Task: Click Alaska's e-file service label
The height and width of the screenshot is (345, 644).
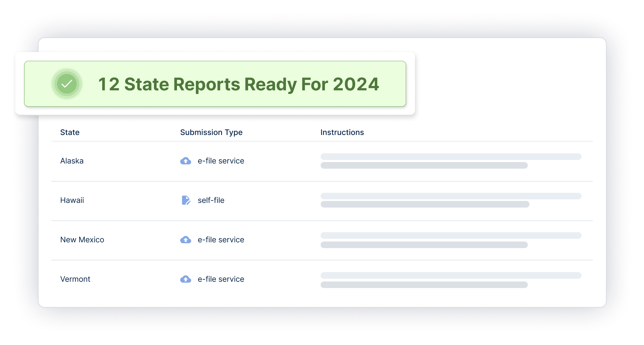Action: (221, 161)
